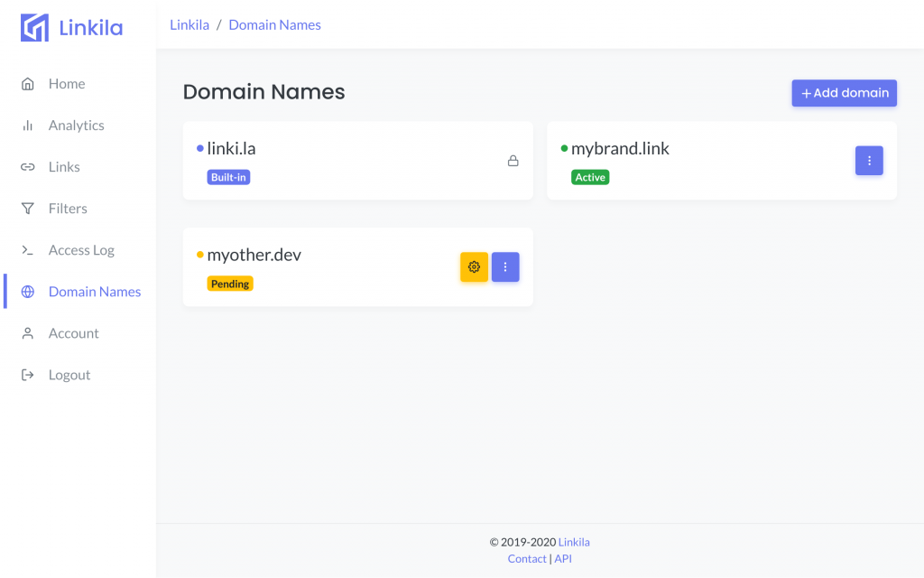Screen dimensions: 924x578
Task: Open the kebab menu for mybrand.link
Action: 869,160
